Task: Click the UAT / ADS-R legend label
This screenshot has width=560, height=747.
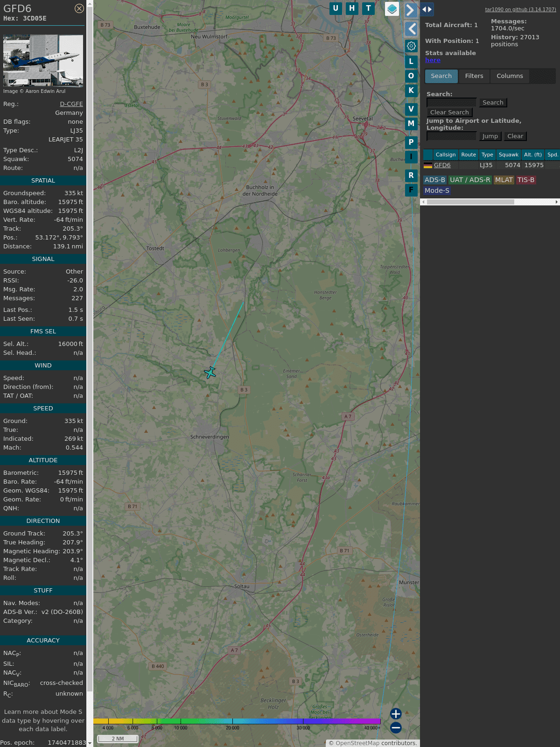Action: coord(470,180)
